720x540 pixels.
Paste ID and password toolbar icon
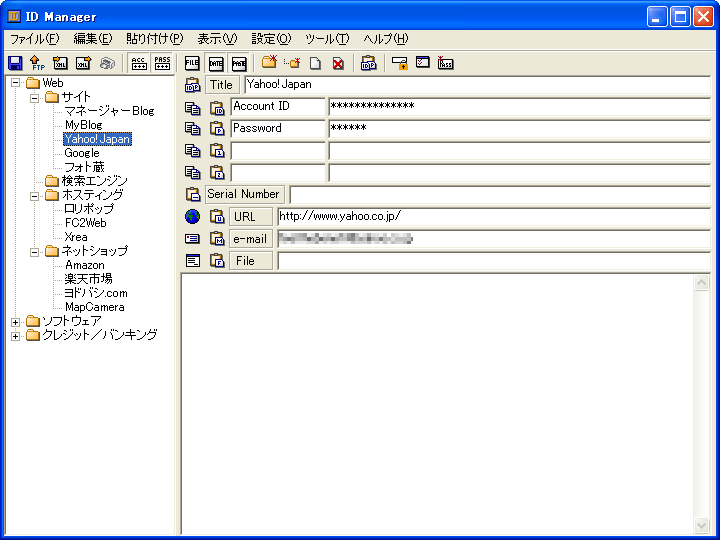[368, 63]
